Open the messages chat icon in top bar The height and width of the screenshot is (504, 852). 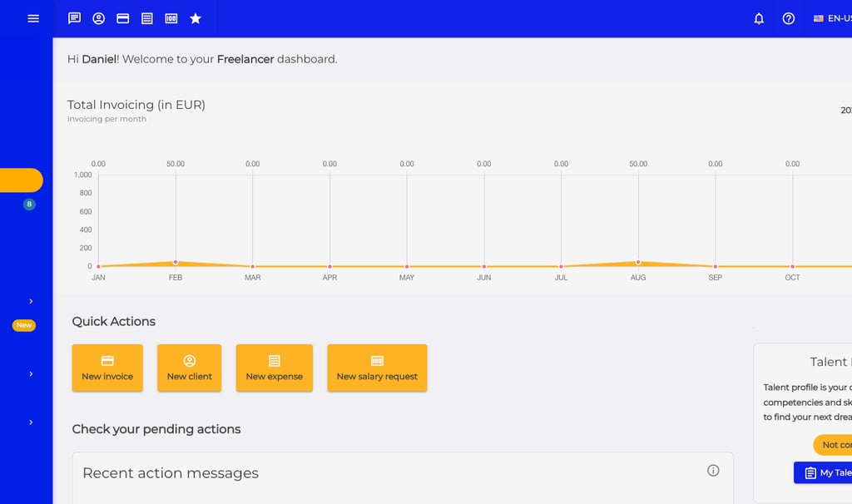[74, 18]
